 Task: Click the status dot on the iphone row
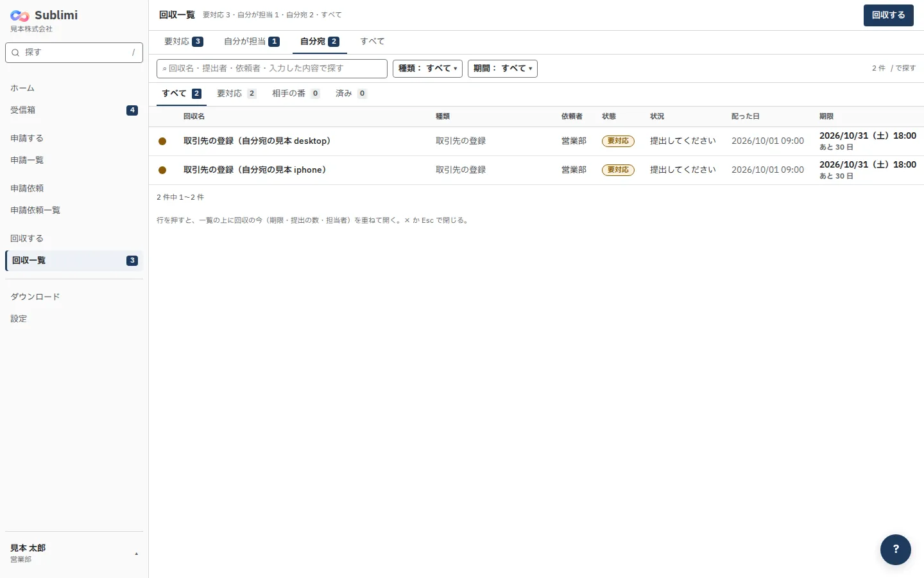(x=162, y=170)
